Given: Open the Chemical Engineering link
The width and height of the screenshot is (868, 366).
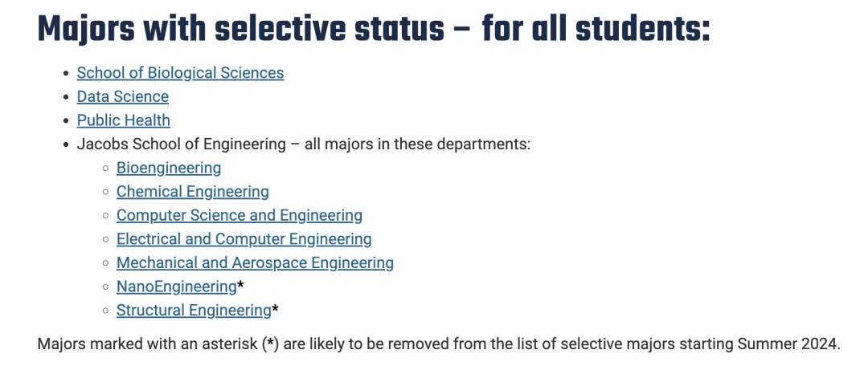Looking at the screenshot, I should click(192, 192).
